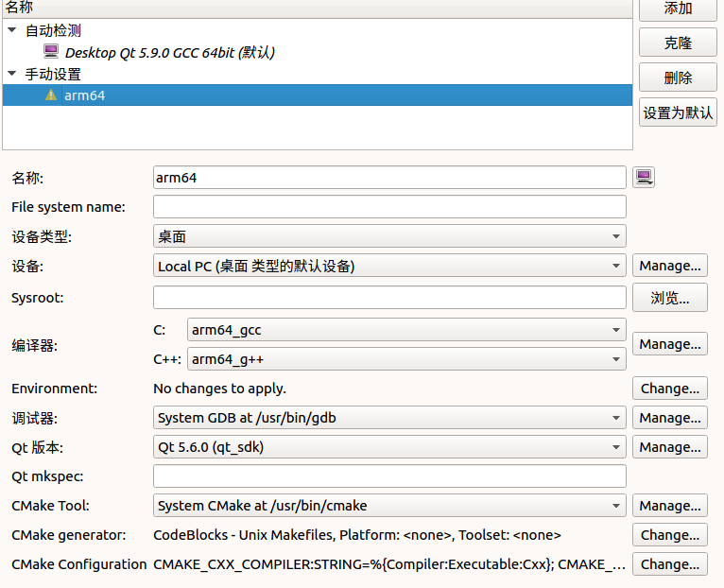
Task: Open the C++ compiler dropdown arm64_g++
Action: (406, 359)
